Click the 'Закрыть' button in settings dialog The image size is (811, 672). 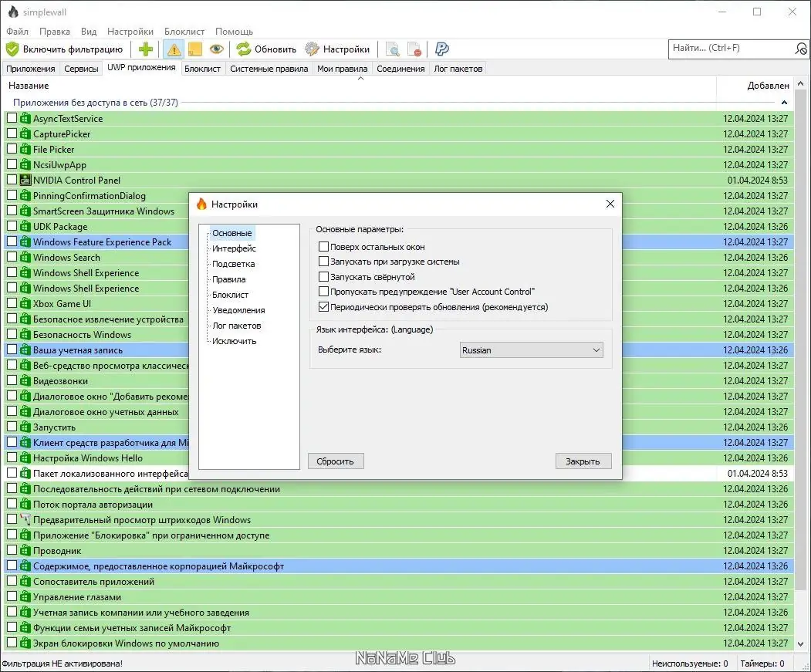(x=583, y=461)
